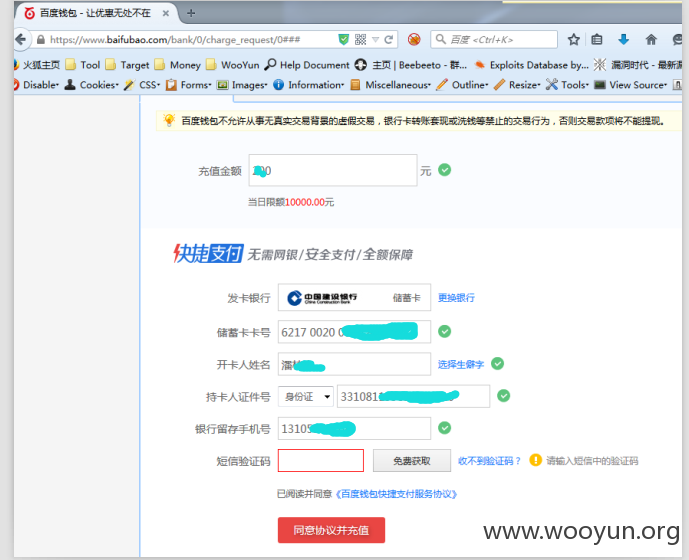This screenshot has height=560, width=689.
Task: Click the 短信验证码 code input field
Action: (x=321, y=461)
